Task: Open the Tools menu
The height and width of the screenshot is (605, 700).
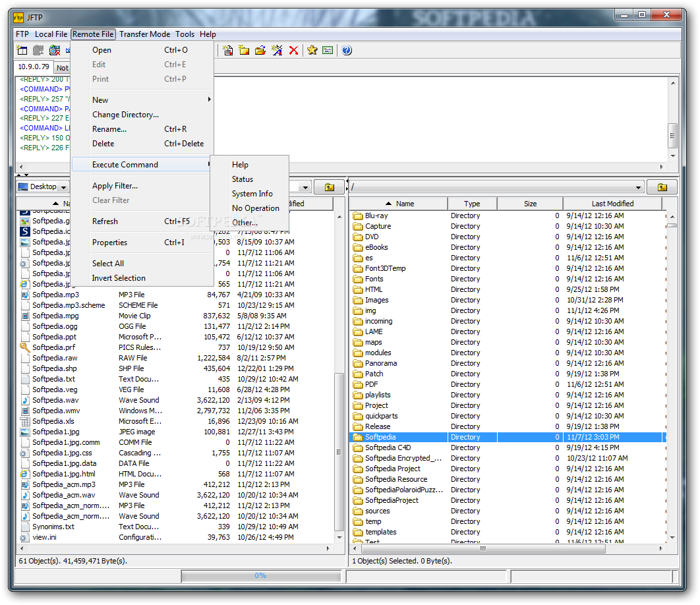Action: coord(185,34)
